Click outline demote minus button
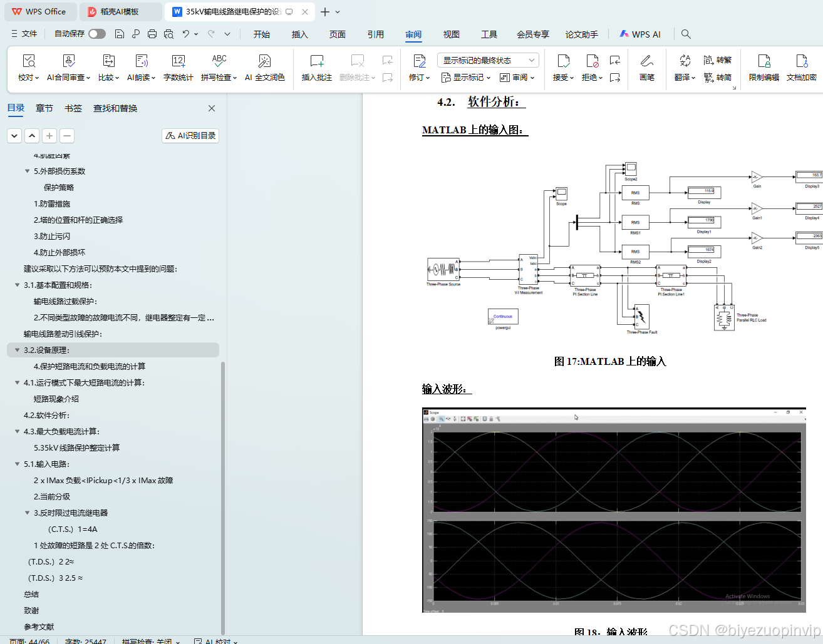 click(67, 135)
